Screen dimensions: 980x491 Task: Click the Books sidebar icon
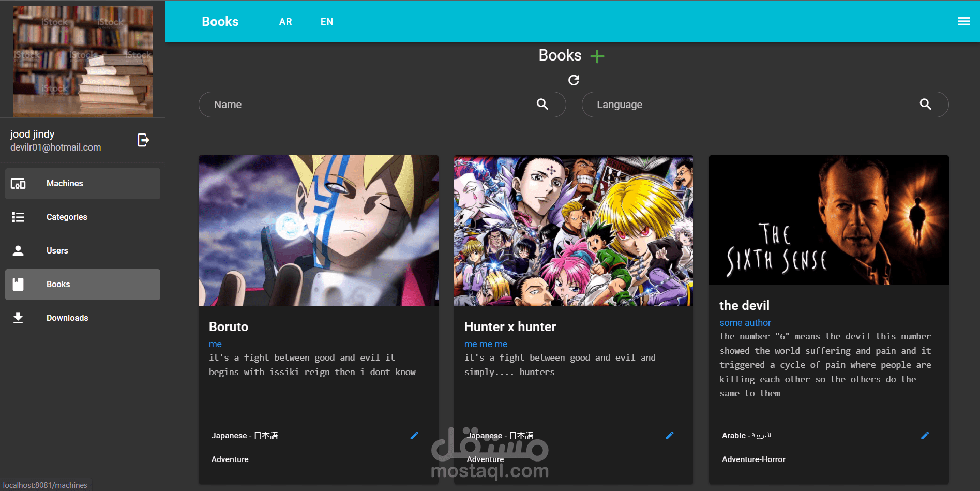coord(18,285)
